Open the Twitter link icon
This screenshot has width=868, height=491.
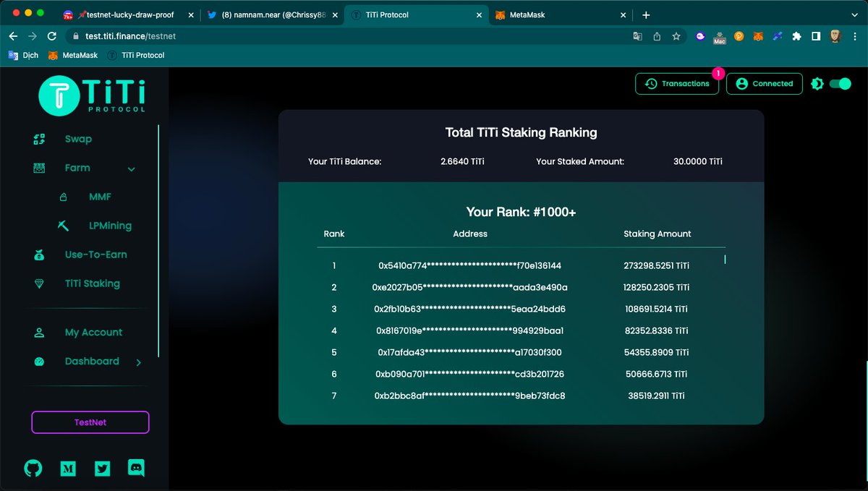(103, 469)
